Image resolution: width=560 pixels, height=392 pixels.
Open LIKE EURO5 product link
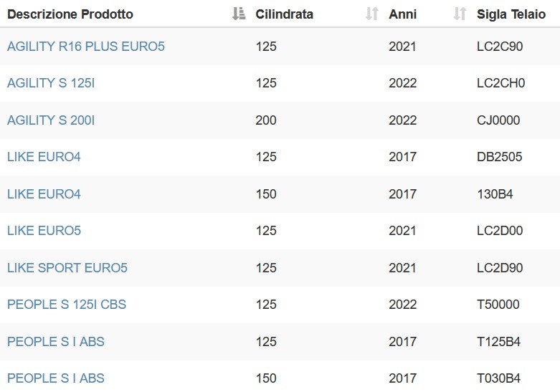tap(44, 231)
